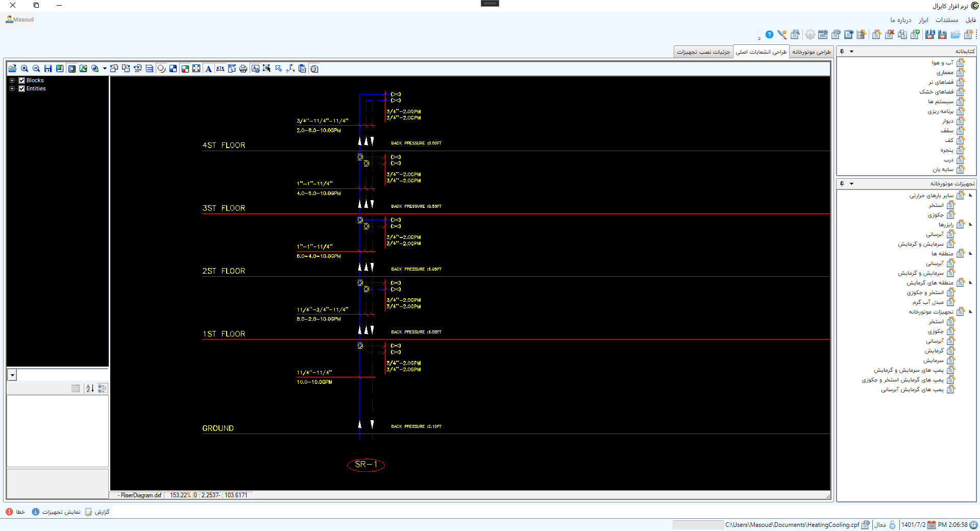The height and width of the screenshot is (531, 980).
Task: Collapse the سایر بارهای حرارتی tree node
Action: click(970, 196)
